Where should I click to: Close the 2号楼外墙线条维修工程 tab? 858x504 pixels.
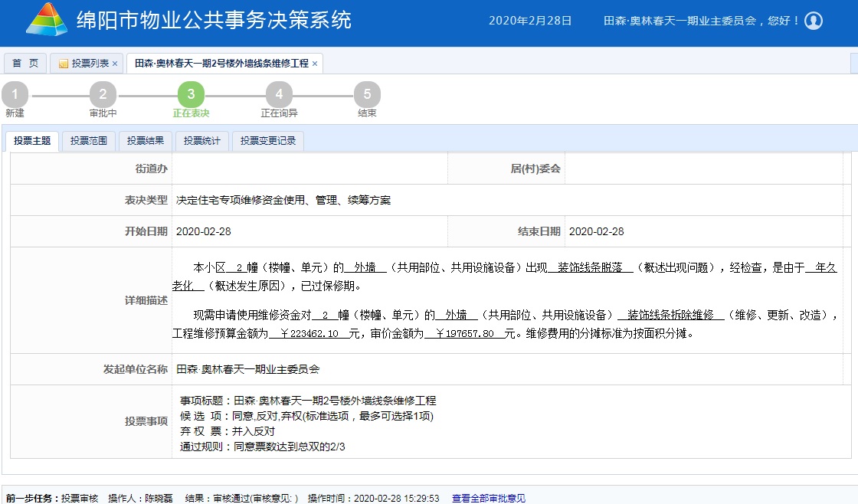(315, 64)
